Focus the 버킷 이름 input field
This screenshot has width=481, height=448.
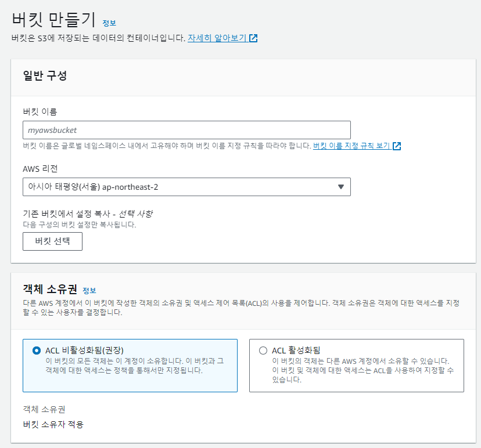click(x=186, y=130)
